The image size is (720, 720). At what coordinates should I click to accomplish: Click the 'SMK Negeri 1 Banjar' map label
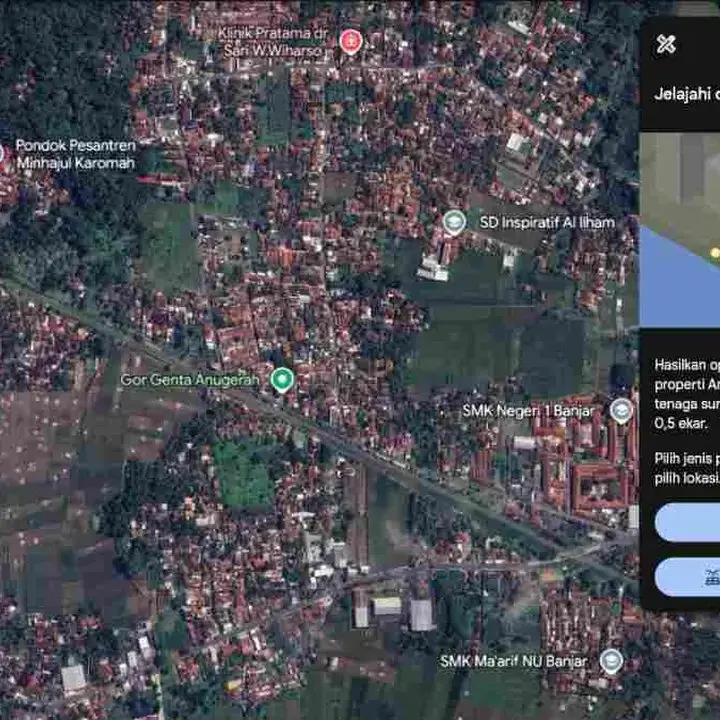pyautogui.click(x=529, y=411)
